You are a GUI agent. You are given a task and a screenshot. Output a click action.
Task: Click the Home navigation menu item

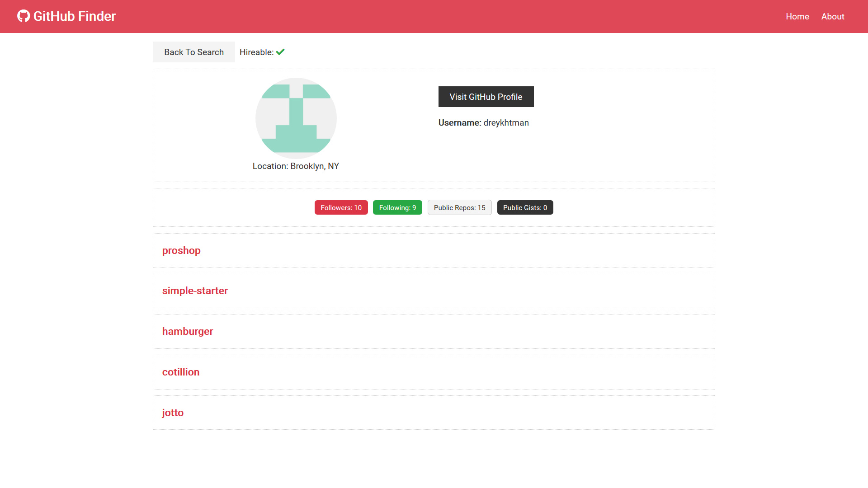pos(797,16)
